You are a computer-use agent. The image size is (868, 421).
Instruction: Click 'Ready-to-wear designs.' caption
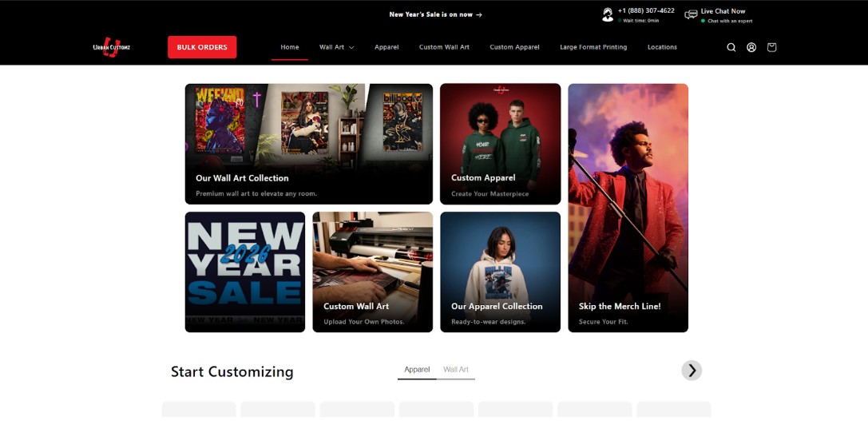pos(488,322)
